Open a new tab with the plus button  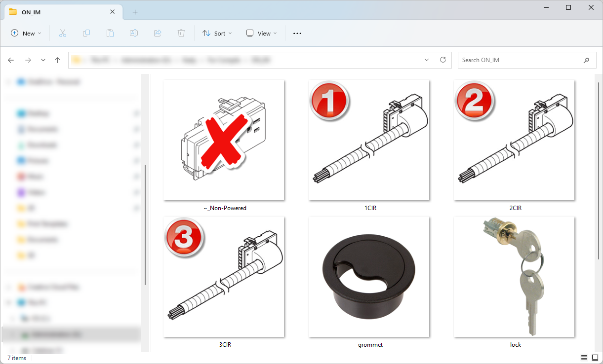135,12
